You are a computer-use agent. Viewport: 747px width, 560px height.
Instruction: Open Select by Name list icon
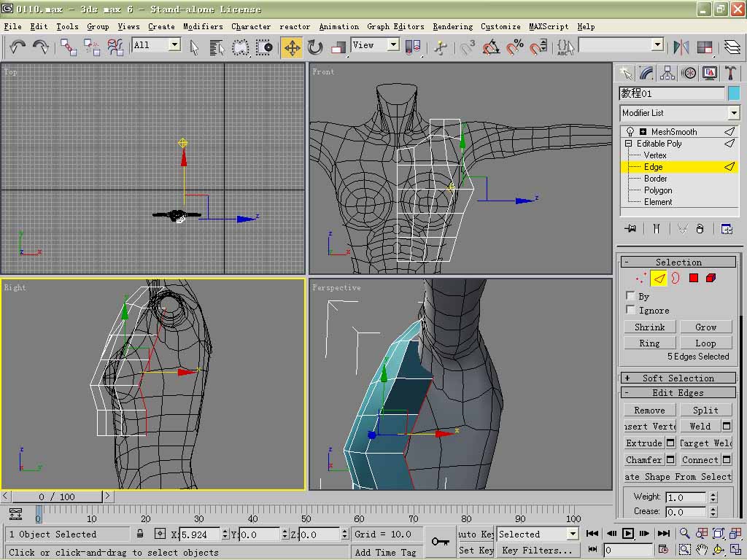[x=217, y=47]
